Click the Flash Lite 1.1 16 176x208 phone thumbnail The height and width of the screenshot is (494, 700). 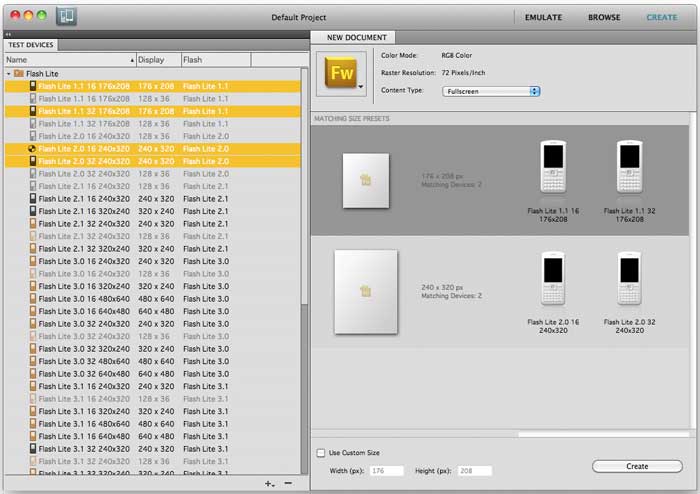tap(553, 168)
